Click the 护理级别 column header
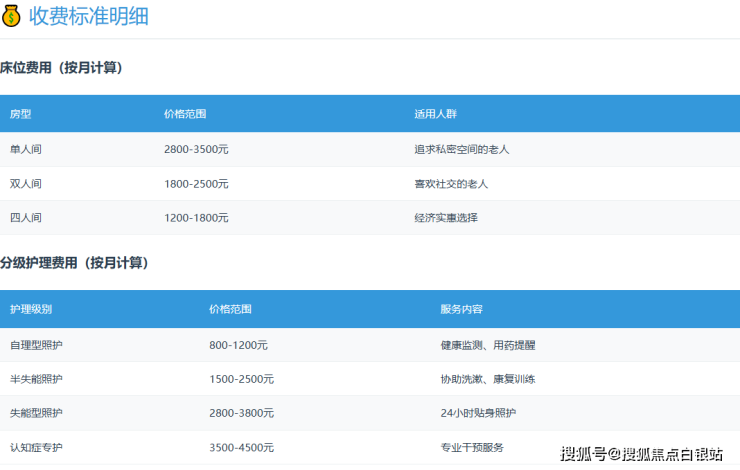The image size is (740, 470). pos(31,309)
